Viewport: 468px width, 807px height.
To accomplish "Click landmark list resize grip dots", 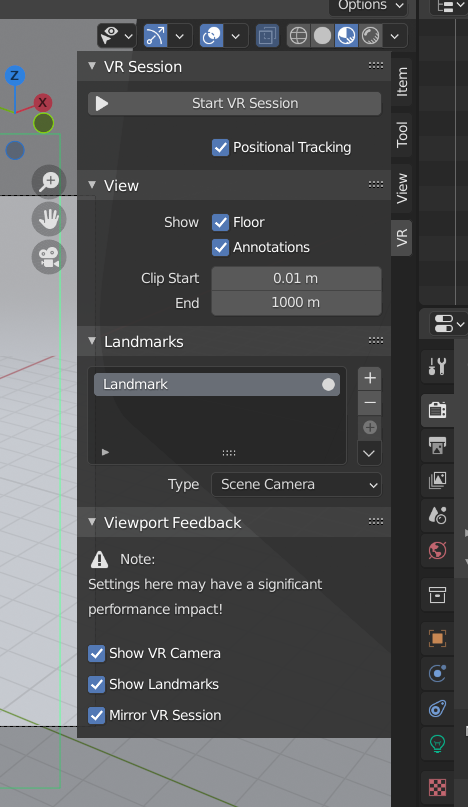I will pyautogui.click(x=229, y=453).
